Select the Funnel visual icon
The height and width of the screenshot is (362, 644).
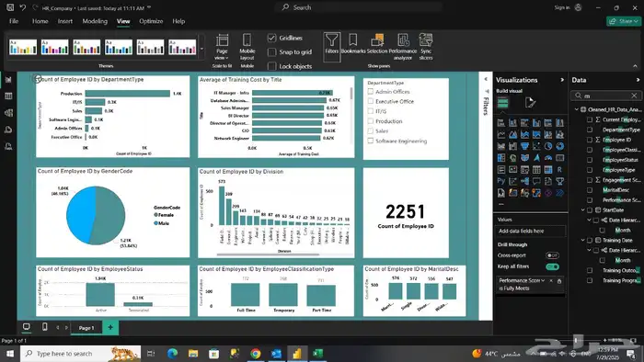click(524, 146)
